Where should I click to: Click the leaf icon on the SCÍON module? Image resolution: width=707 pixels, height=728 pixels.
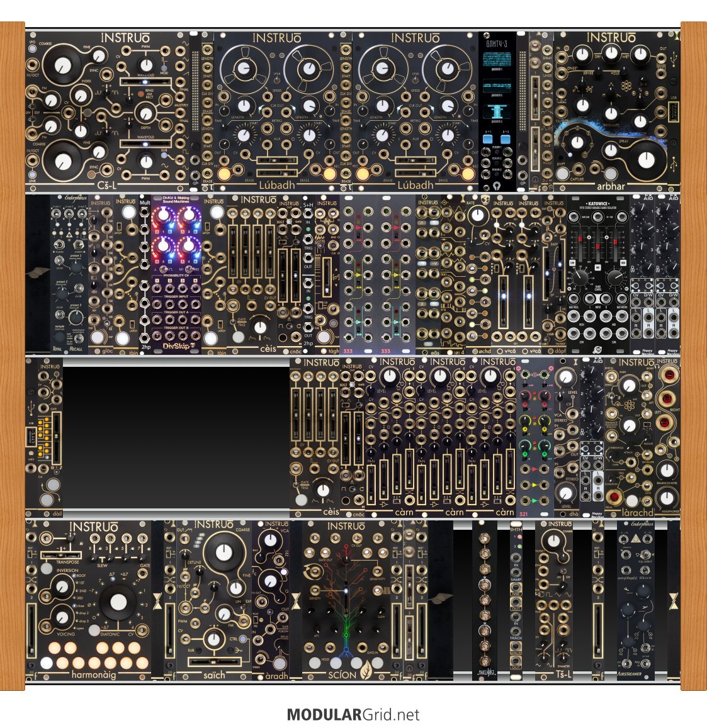pos(366,670)
